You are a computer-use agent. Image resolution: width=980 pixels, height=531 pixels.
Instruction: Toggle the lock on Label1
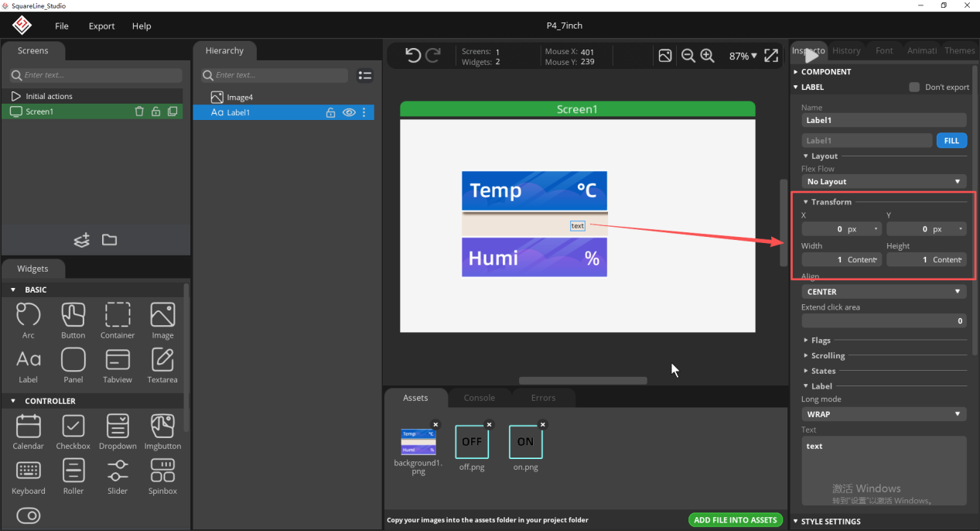pos(331,113)
